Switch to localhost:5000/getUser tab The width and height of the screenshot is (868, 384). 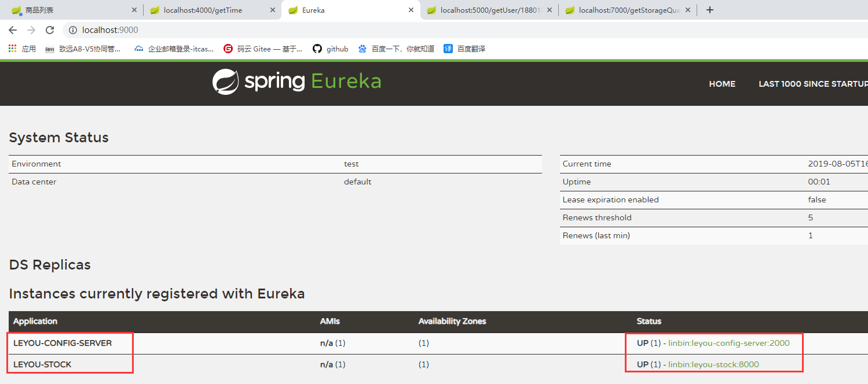coord(489,10)
